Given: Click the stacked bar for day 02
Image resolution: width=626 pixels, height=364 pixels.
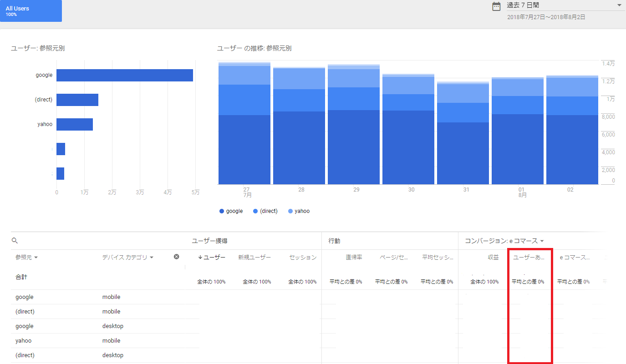Looking at the screenshot, I should pyautogui.click(x=572, y=130).
